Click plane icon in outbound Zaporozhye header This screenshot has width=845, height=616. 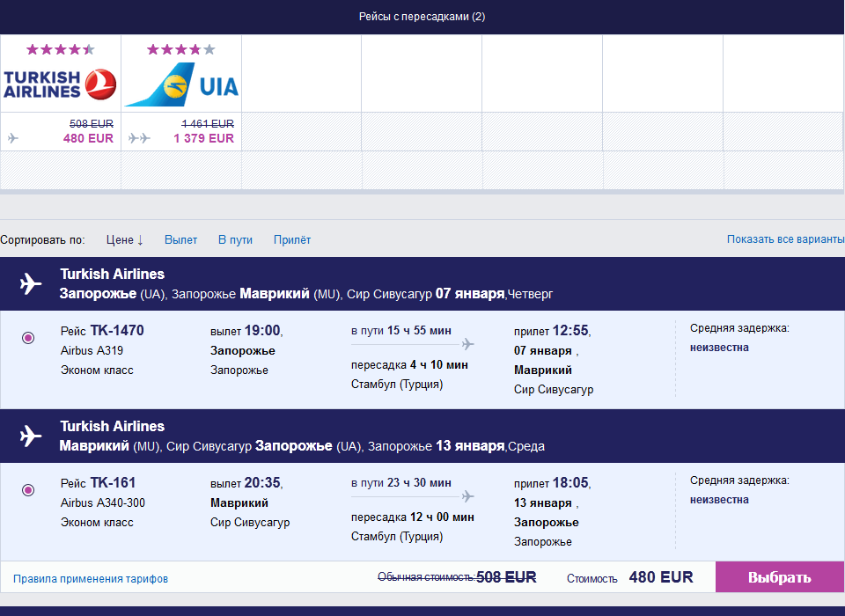coord(31,283)
